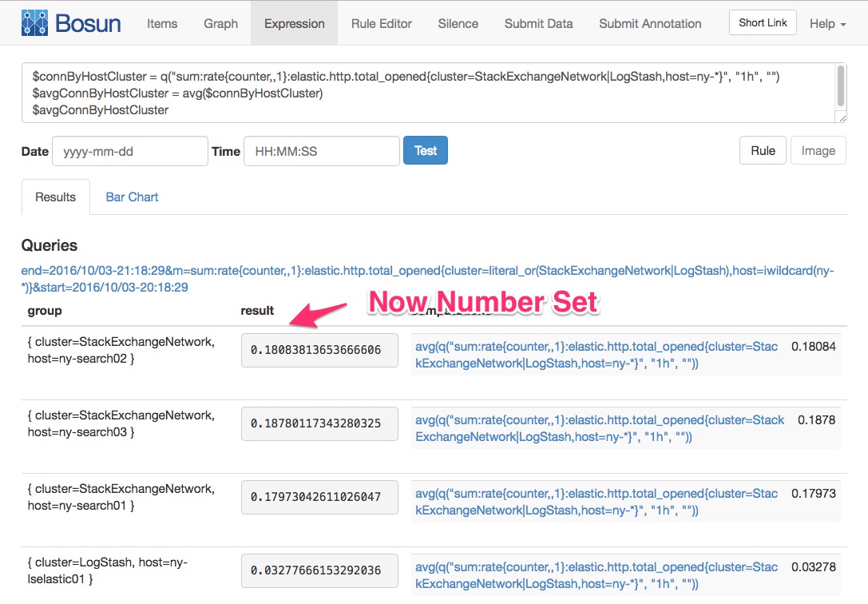Navigate to the Silence page
The width and height of the screenshot is (868, 604).
458,23
